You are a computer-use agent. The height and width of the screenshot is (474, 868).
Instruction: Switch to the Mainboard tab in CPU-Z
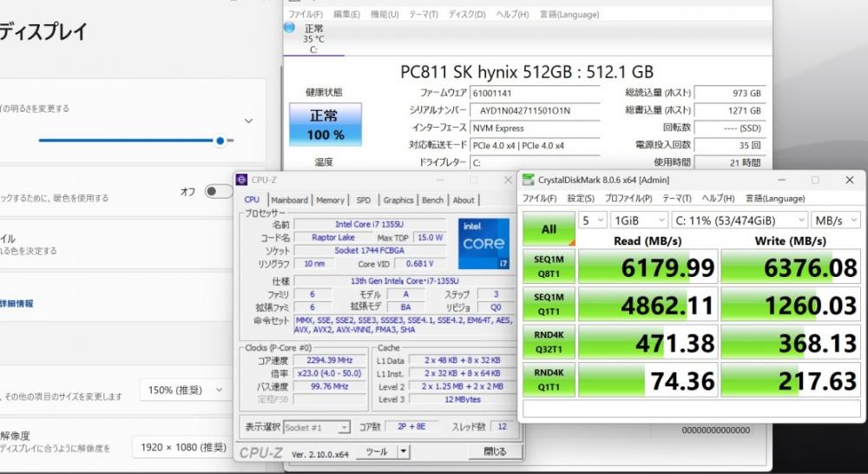click(x=289, y=200)
